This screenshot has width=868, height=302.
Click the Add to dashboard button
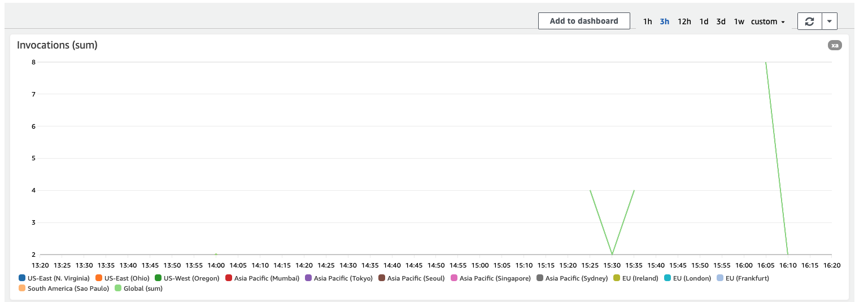(584, 21)
